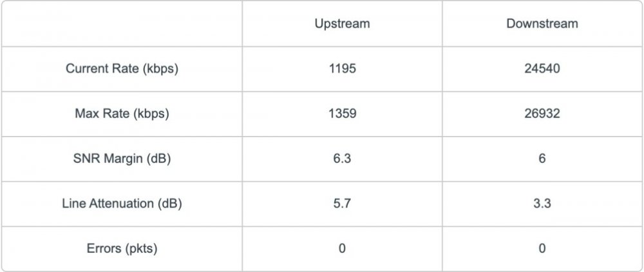Click the downstream current rate value 24540
This screenshot has height=272, width=644.
[542, 69]
